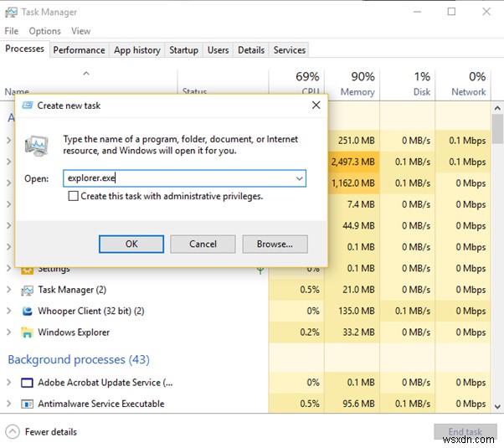
Task: Switch to the App history tab
Action: pyautogui.click(x=137, y=50)
